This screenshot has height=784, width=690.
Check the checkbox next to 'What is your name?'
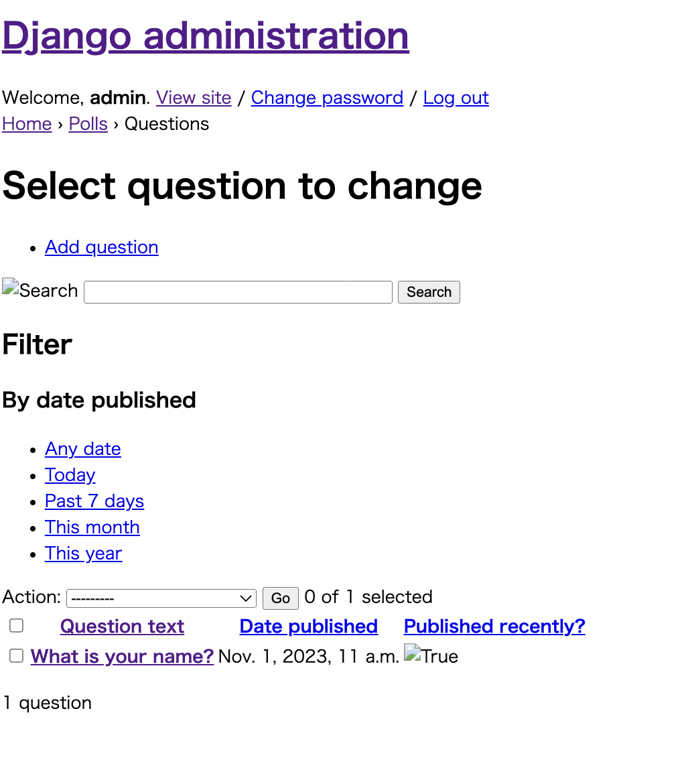click(x=16, y=655)
